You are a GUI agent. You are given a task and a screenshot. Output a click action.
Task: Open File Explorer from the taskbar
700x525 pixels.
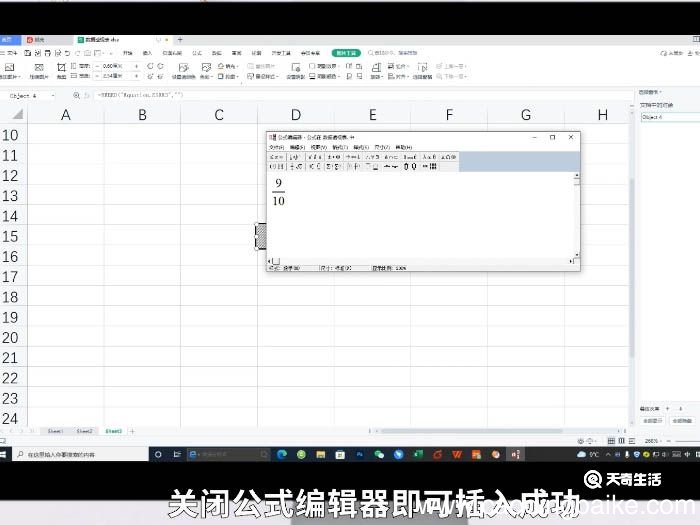(321, 454)
